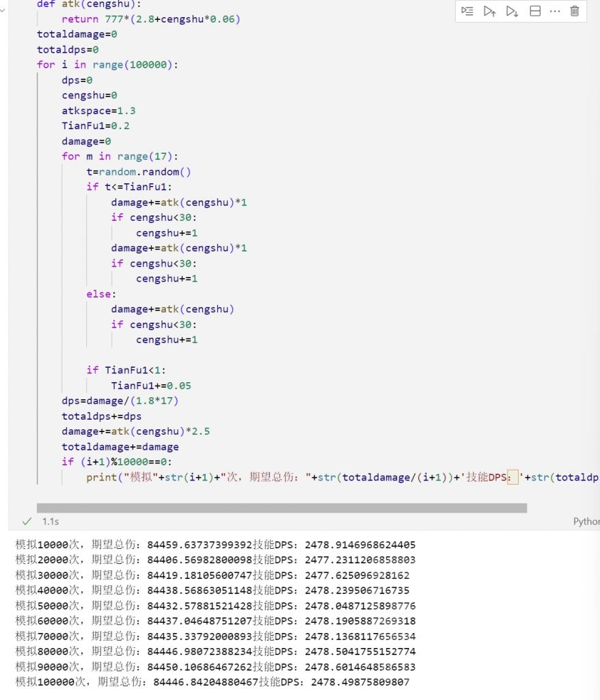The image size is (600, 700).
Task: Click the final output line 模拟100000次
Action: coord(103,682)
